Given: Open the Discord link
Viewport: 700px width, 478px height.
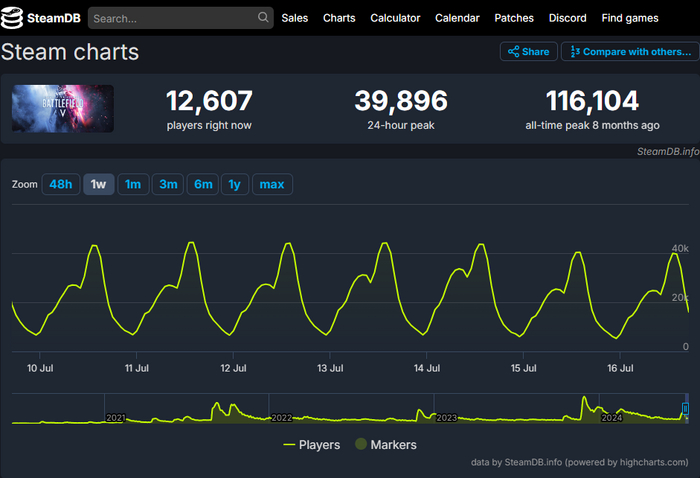Looking at the screenshot, I should 567,18.
